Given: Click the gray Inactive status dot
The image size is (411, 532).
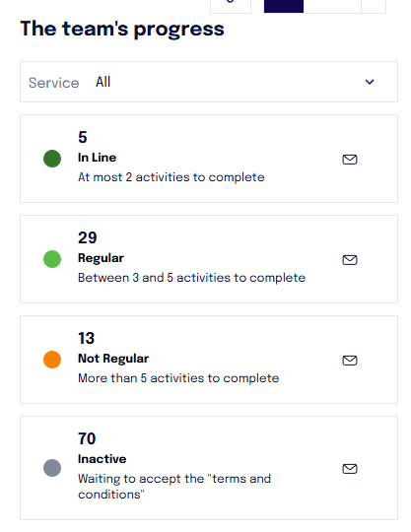Looking at the screenshot, I should coord(52,468).
